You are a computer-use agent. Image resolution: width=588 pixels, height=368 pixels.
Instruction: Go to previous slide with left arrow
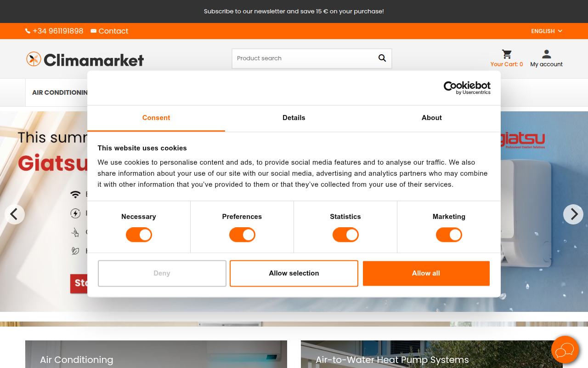point(15,214)
